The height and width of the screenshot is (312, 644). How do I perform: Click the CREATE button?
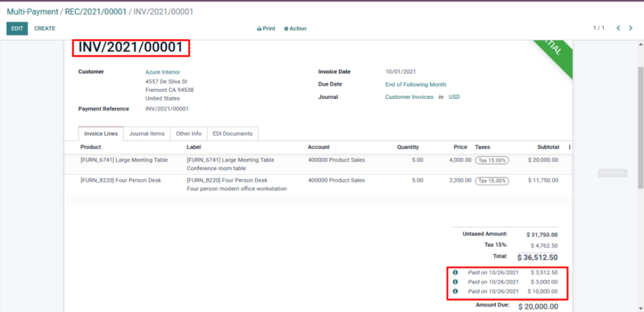pos(45,28)
